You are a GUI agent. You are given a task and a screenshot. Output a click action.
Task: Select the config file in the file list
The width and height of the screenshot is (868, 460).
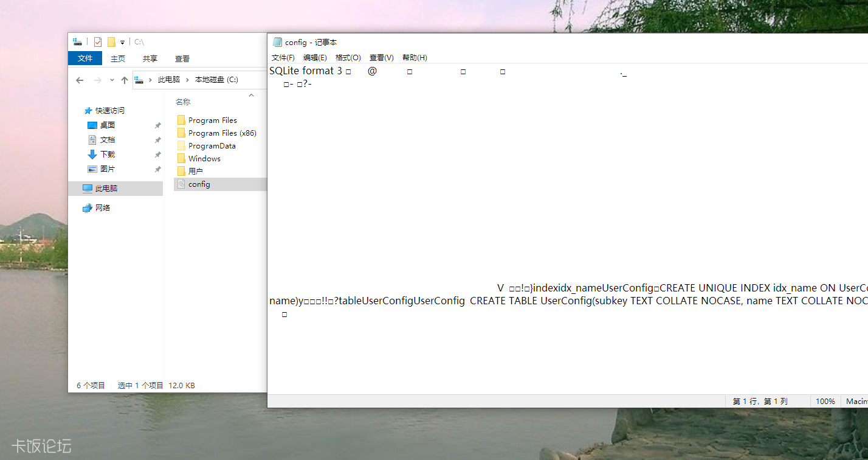199,184
